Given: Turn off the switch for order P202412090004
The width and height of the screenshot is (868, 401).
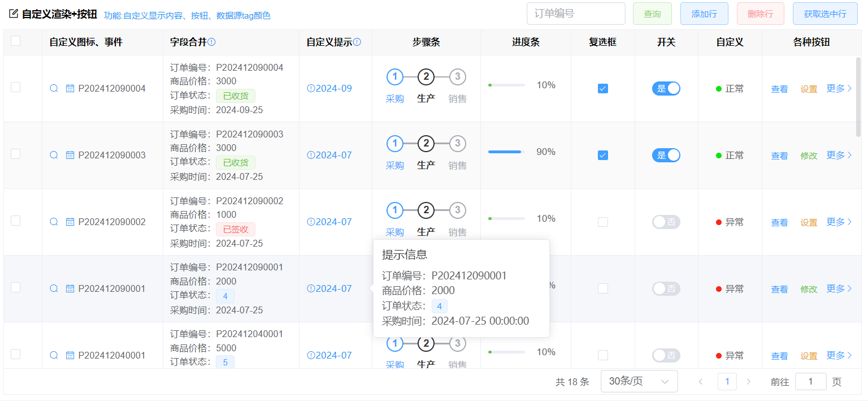Looking at the screenshot, I should pos(666,88).
